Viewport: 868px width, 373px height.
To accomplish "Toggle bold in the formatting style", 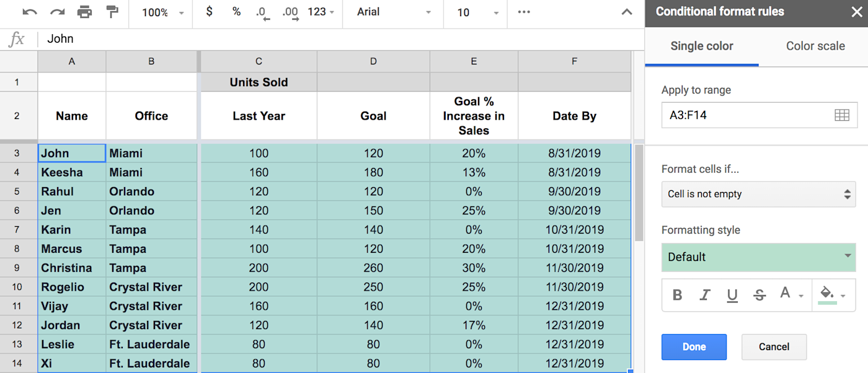I will [677, 296].
